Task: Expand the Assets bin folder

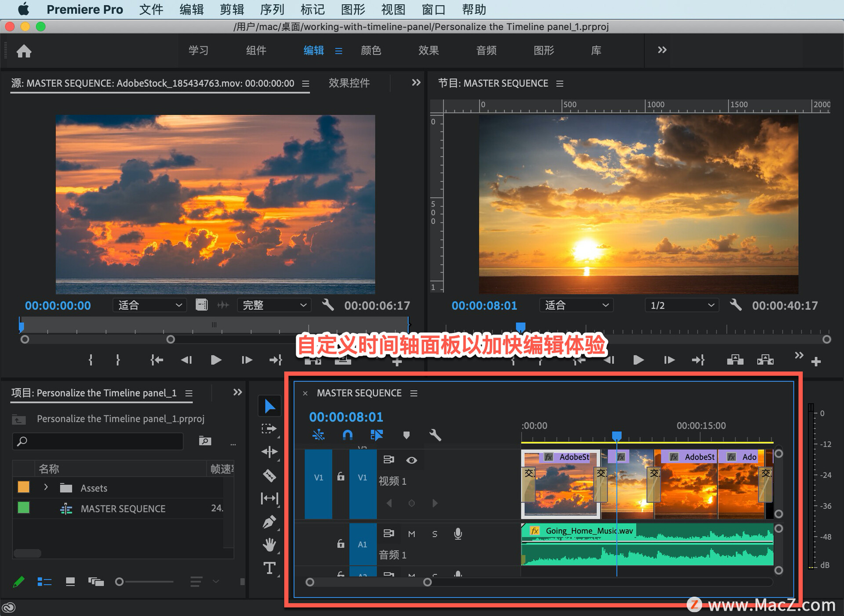Action: point(46,487)
